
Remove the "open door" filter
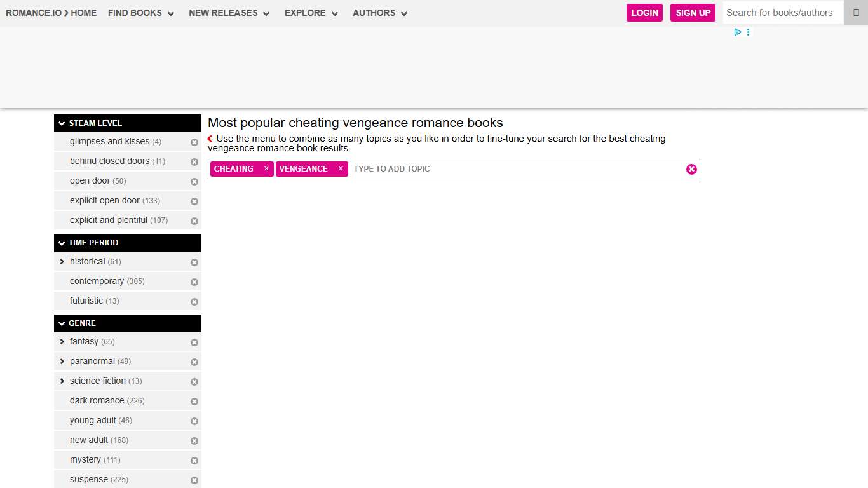(194, 181)
